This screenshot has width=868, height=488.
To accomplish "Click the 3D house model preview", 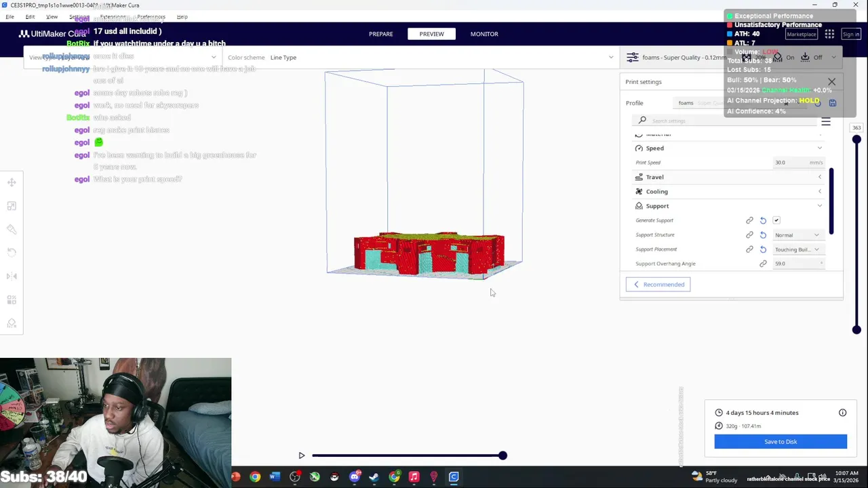I will pos(429,254).
